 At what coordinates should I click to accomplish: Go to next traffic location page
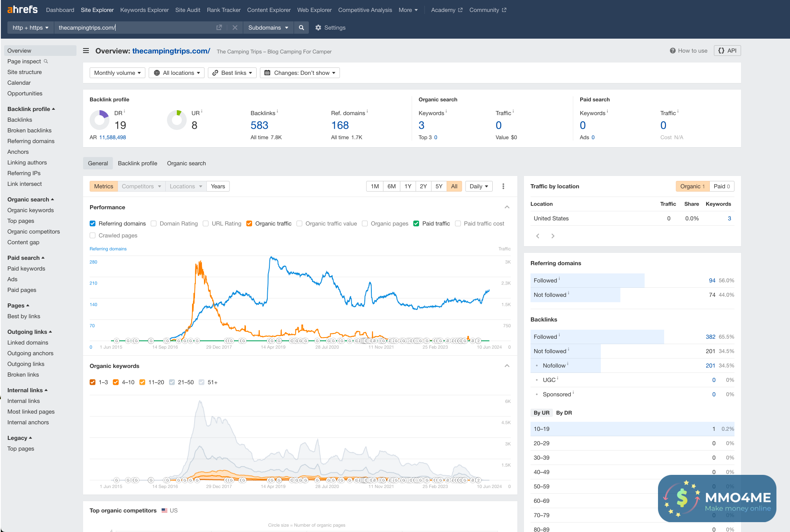point(553,236)
